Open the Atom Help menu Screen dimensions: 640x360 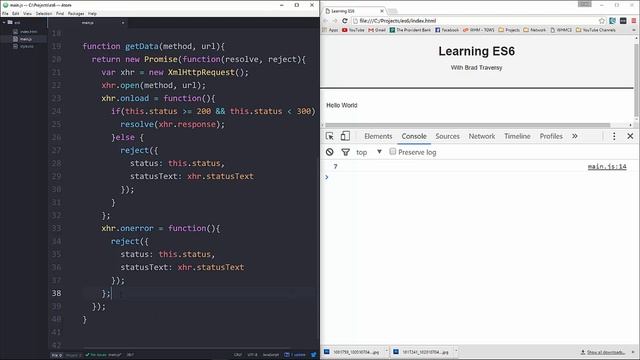coord(92,13)
